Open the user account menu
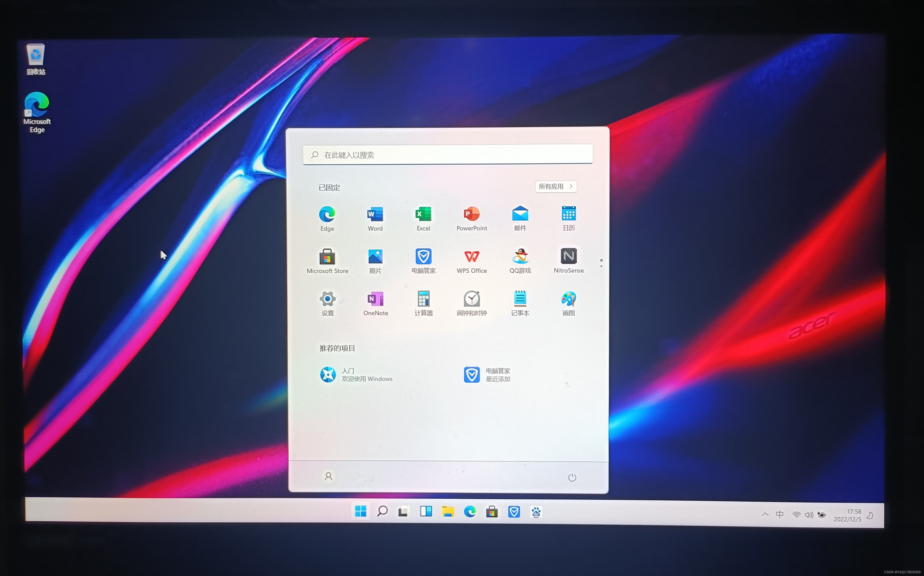The height and width of the screenshot is (576, 924). 328,476
